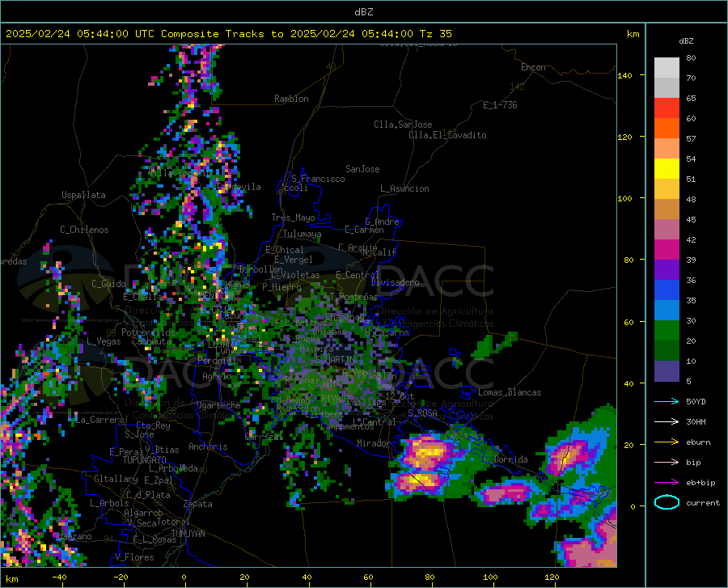Image resolution: width=728 pixels, height=588 pixels.
Task: Click the 'Tz 35' threshold text
Action: click(435, 34)
